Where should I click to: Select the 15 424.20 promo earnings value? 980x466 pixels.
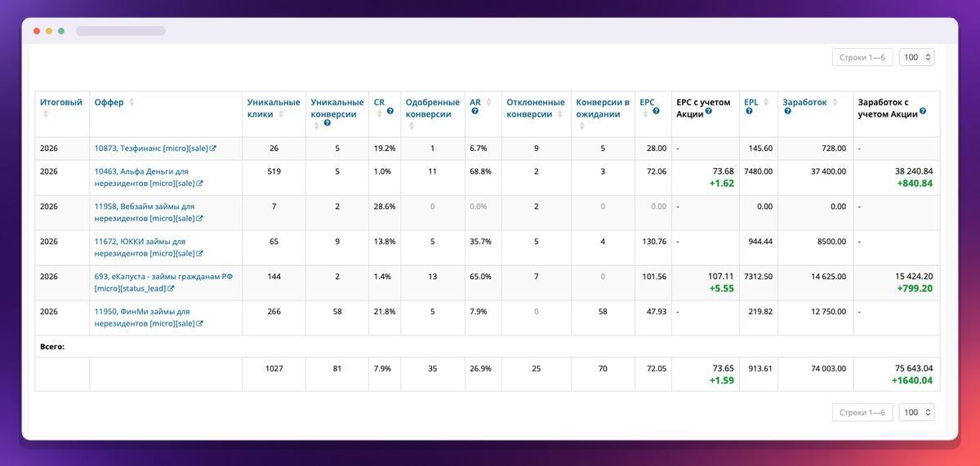(x=914, y=277)
